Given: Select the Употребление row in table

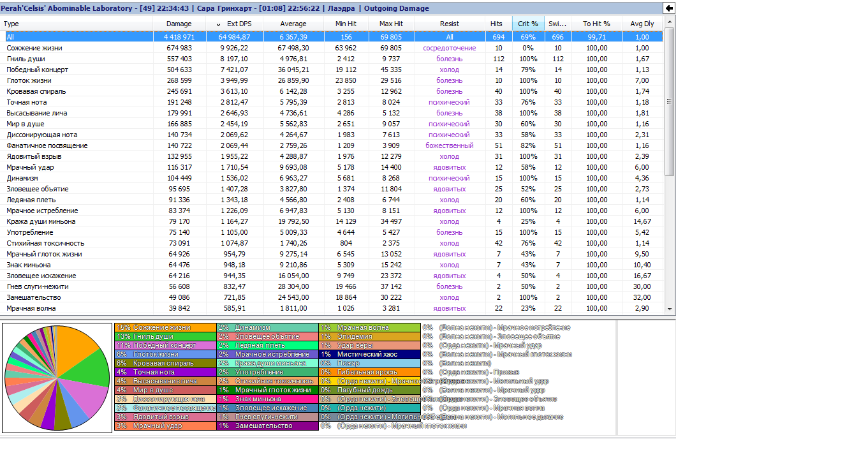Looking at the screenshot, I should tap(332, 232).
